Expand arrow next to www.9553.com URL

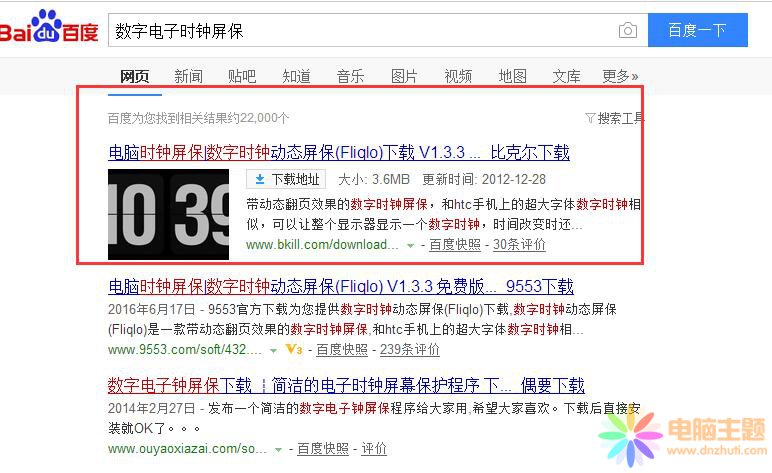[273, 350]
